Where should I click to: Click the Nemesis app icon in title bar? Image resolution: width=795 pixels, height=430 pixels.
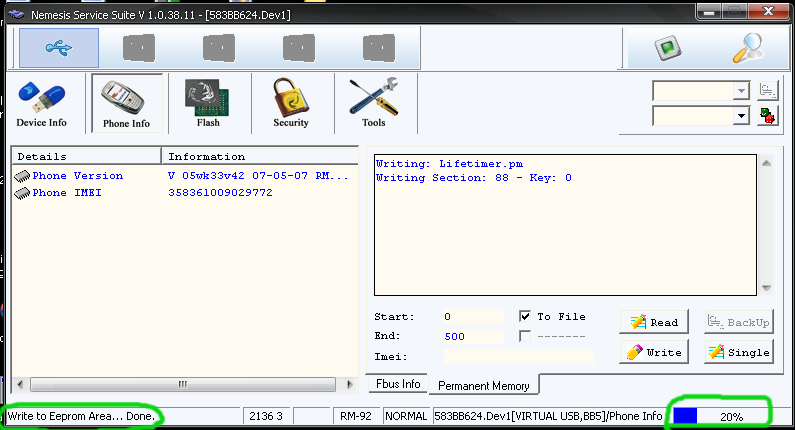pos(16,14)
